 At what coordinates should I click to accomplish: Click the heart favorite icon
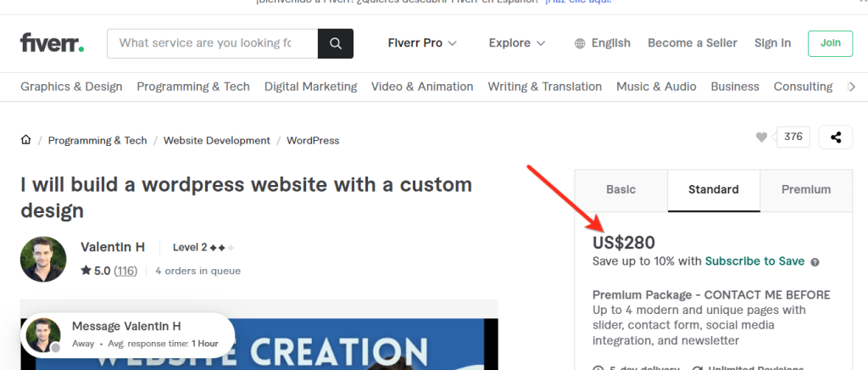click(x=762, y=137)
